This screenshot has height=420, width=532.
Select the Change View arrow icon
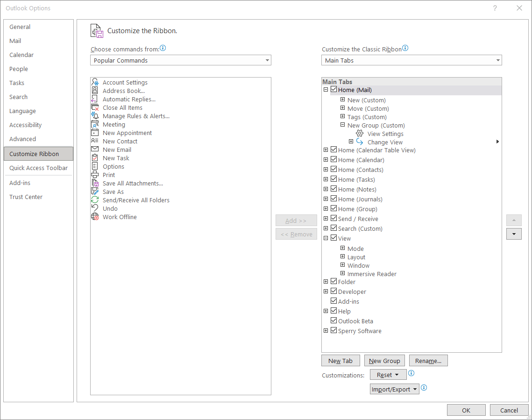pyautogui.click(x=360, y=142)
